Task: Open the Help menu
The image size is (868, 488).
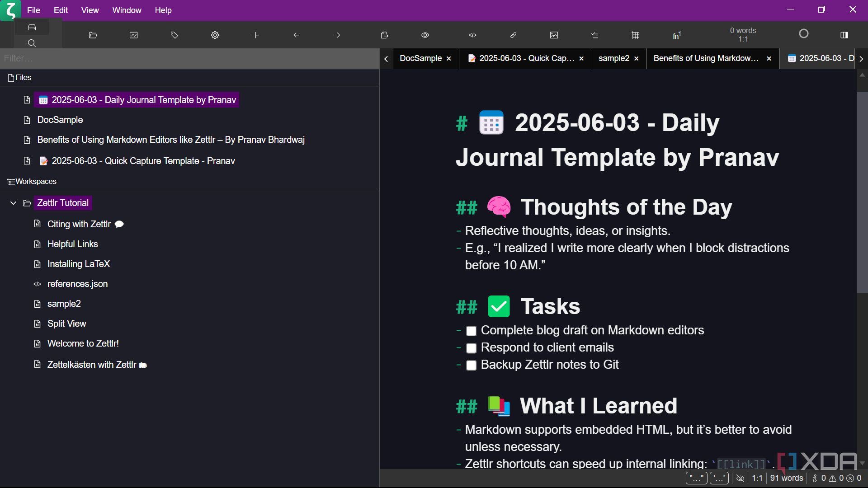Action: (163, 10)
